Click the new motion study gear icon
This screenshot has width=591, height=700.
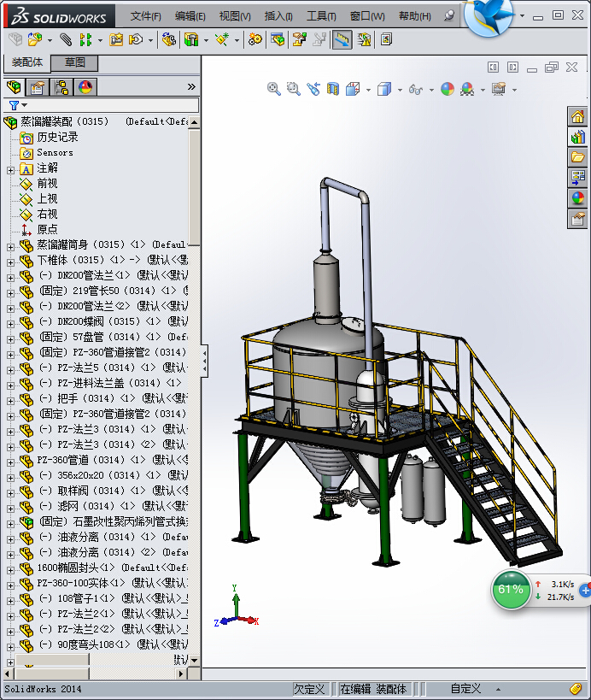pos(255,39)
